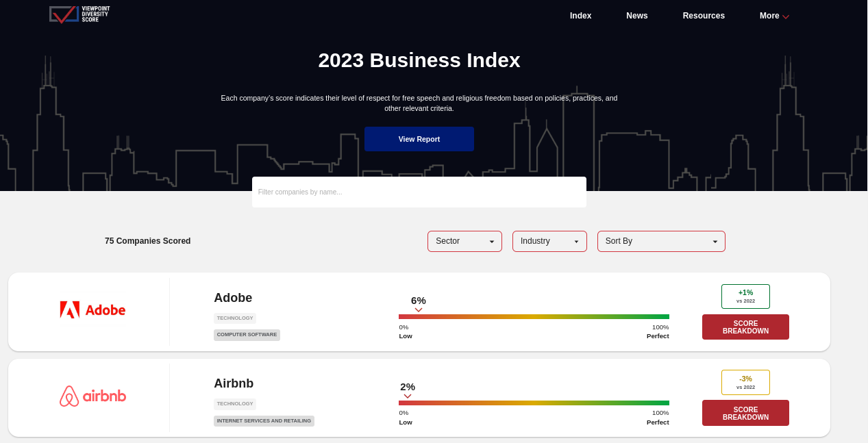Go to the News page
868x443 pixels.
point(637,16)
